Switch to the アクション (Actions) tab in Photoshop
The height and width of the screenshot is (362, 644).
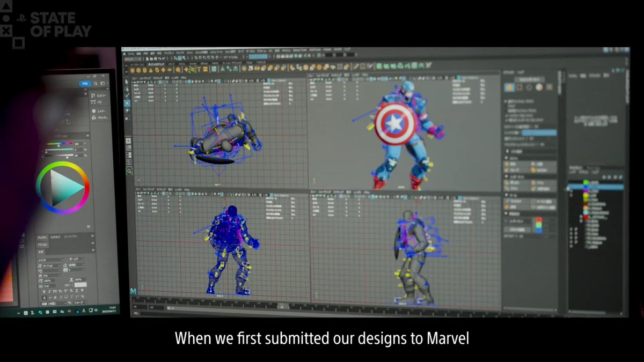tap(42, 245)
